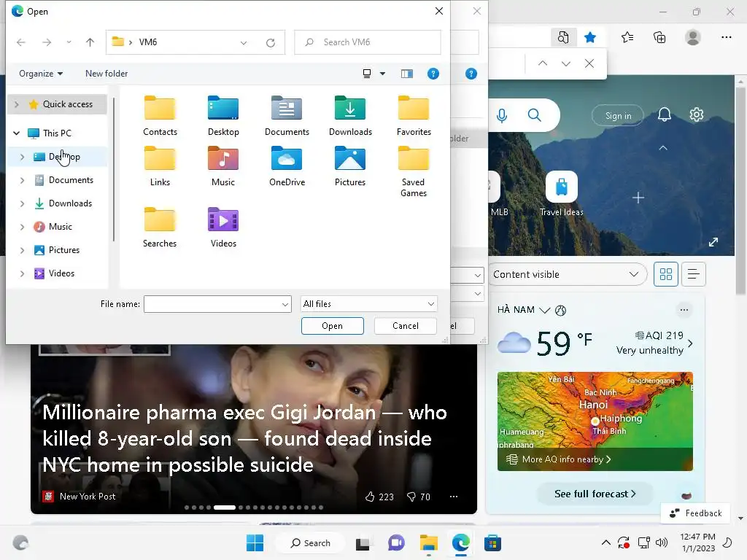Image resolution: width=747 pixels, height=560 pixels.
Task: Open the file type All files dropdown
Action: [x=368, y=304]
